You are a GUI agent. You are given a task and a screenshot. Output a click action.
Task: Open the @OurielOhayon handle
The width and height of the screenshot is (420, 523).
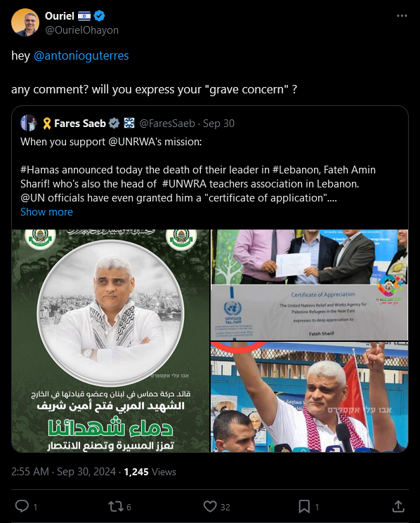click(x=81, y=30)
